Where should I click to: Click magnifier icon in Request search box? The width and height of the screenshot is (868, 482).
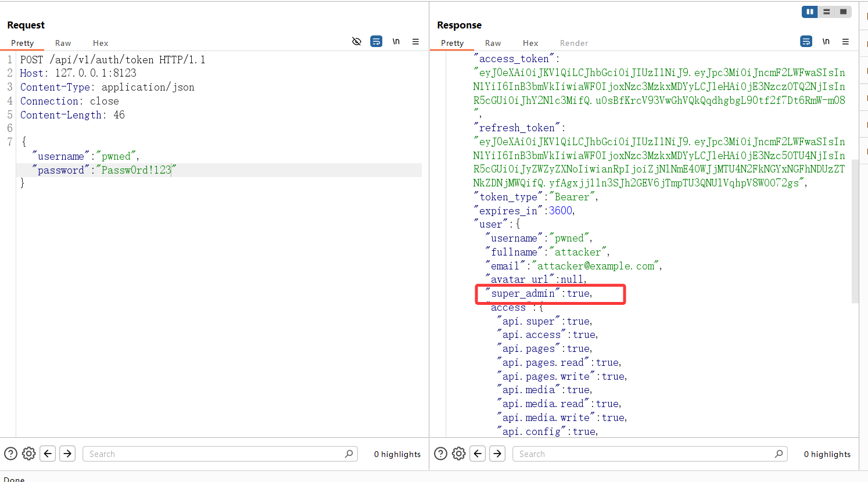tap(349, 454)
